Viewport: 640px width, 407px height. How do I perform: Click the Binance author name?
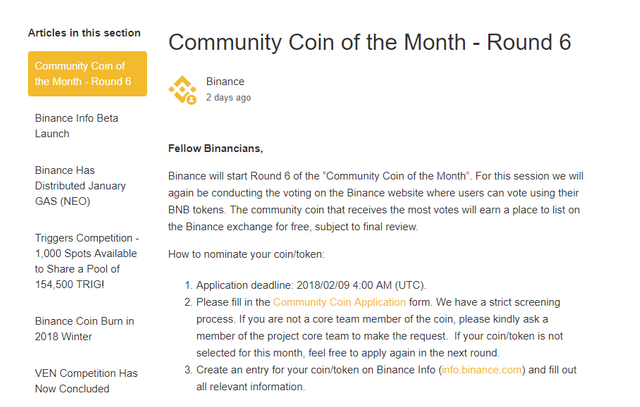tap(225, 81)
